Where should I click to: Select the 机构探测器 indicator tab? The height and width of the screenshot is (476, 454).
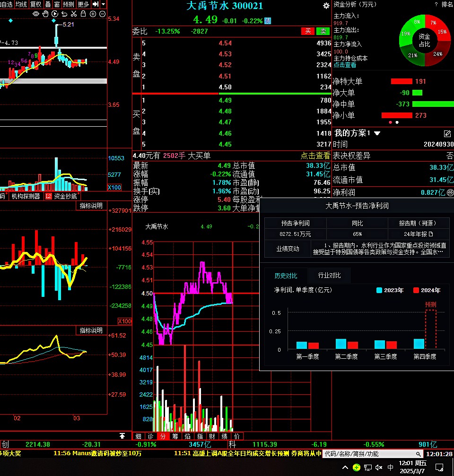click(26, 197)
